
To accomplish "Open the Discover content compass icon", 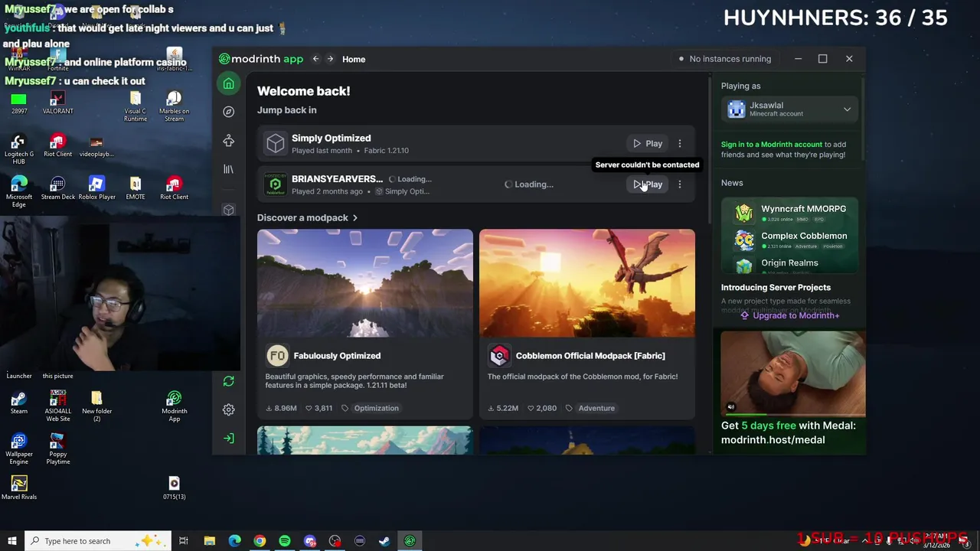I will tap(228, 112).
